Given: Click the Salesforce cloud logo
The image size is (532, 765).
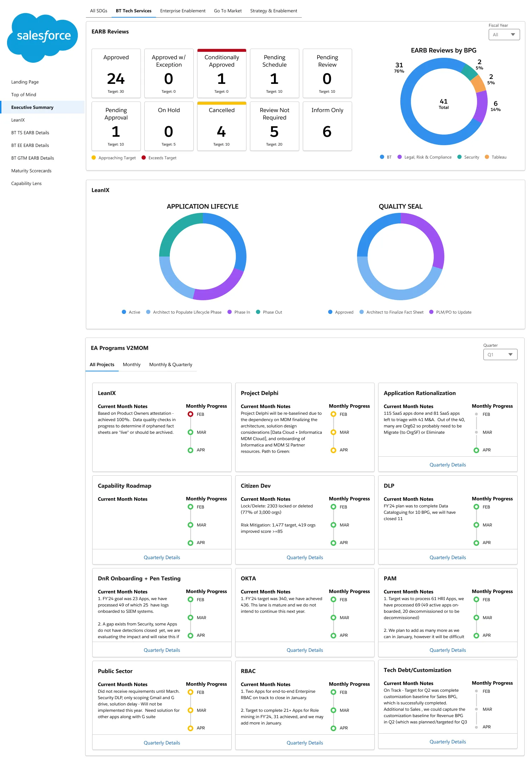Looking at the screenshot, I should [42, 38].
